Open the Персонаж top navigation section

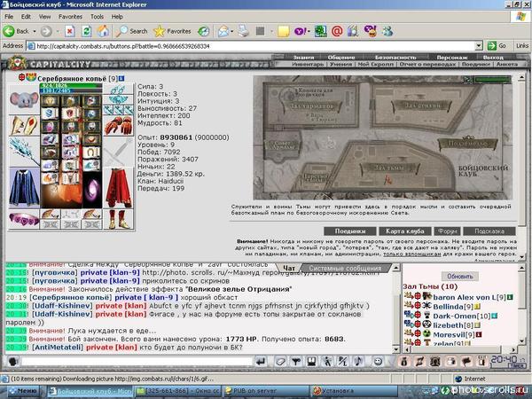point(452,58)
